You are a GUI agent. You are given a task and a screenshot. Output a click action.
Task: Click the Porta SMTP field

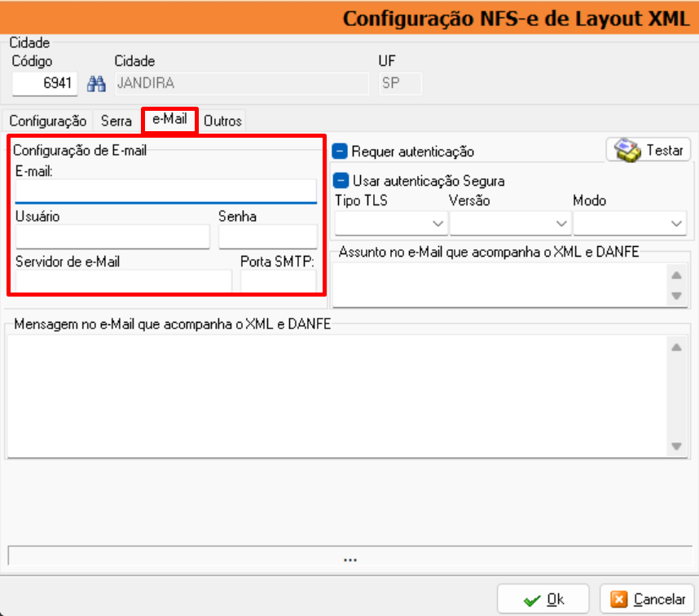click(278, 281)
